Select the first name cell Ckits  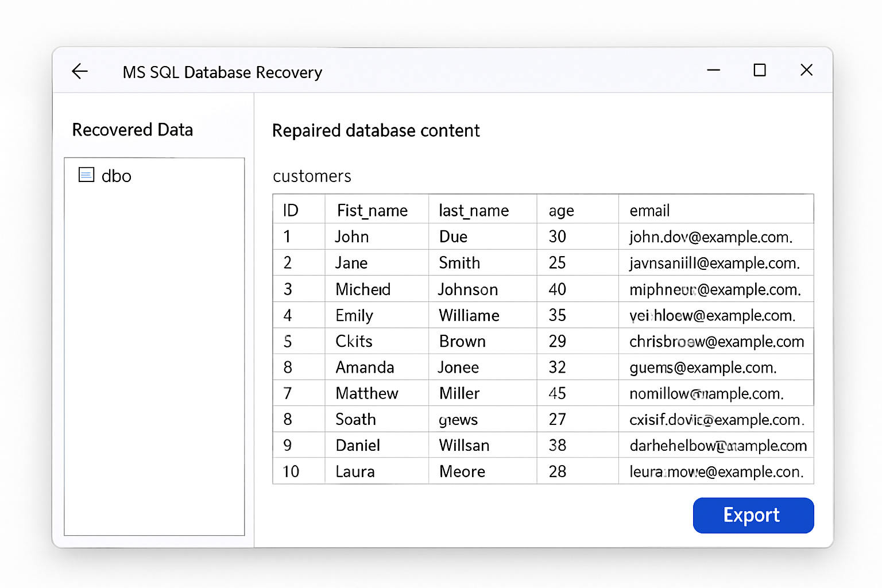pyautogui.click(x=377, y=341)
